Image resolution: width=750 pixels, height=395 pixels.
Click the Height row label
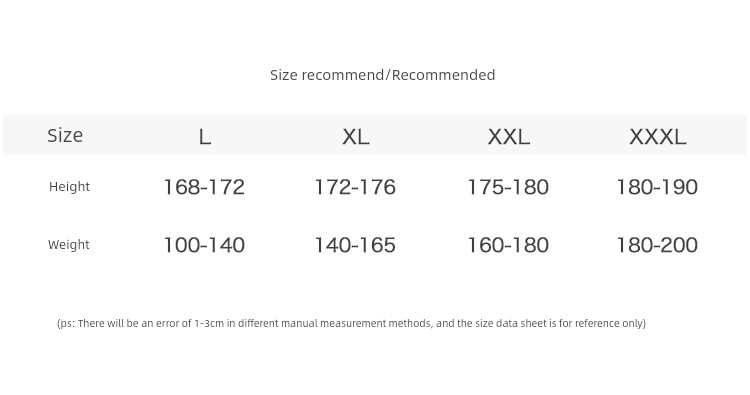tap(69, 187)
